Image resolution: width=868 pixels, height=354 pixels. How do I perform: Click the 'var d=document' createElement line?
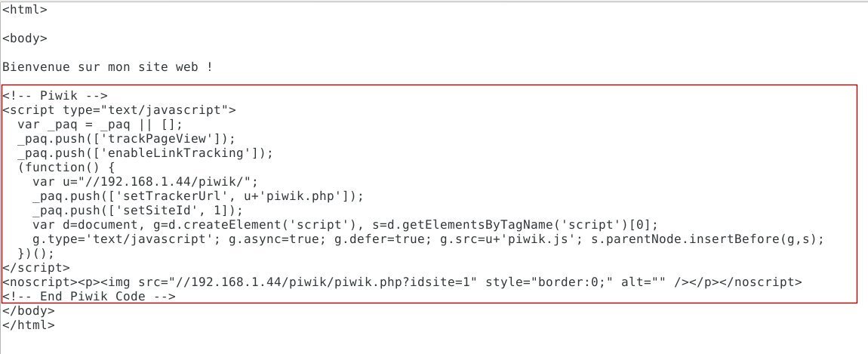coord(345,225)
